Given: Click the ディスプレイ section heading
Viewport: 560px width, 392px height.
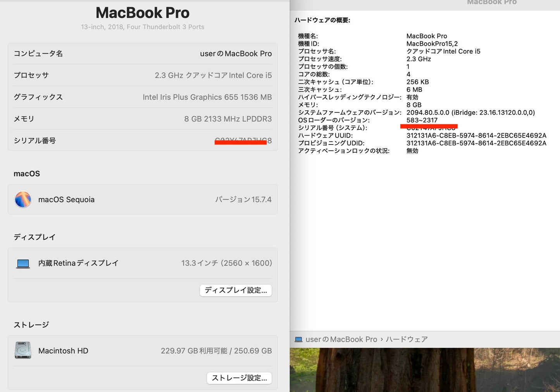Looking at the screenshot, I should (34, 237).
